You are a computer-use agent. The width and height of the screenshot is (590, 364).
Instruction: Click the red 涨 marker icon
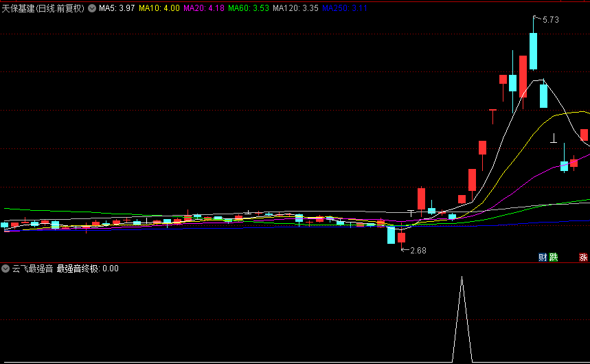tap(583, 258)
